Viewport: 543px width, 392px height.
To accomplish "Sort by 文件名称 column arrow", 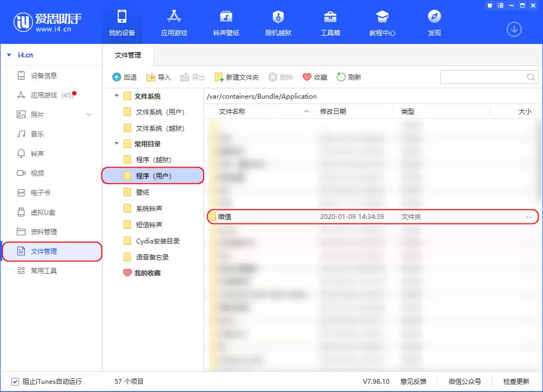I will click(x=306, y=111).
